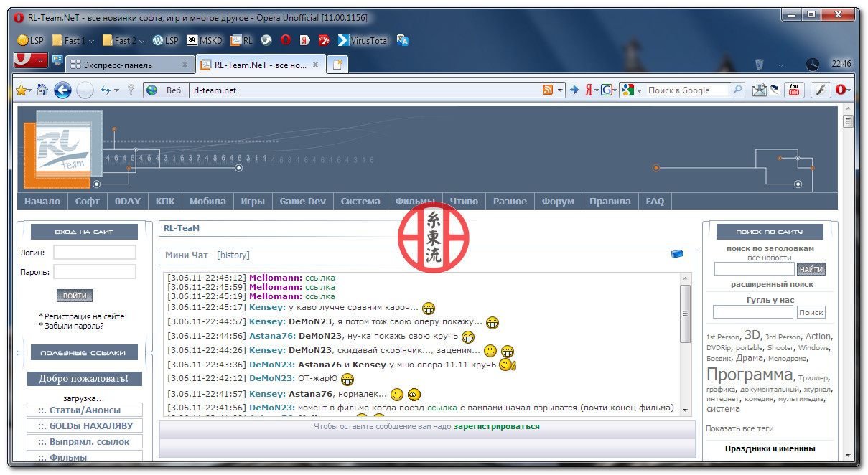The width and height of the screenshot is (868, 475).
Task: Click the НАЙТИ search button
Action: 811,269
